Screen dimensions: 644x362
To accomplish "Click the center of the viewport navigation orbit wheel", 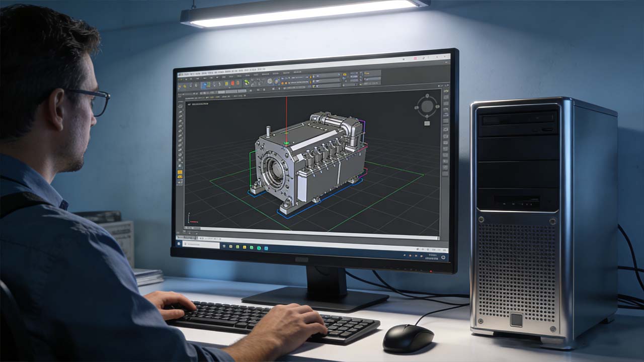I will click(x=427, y=106).
